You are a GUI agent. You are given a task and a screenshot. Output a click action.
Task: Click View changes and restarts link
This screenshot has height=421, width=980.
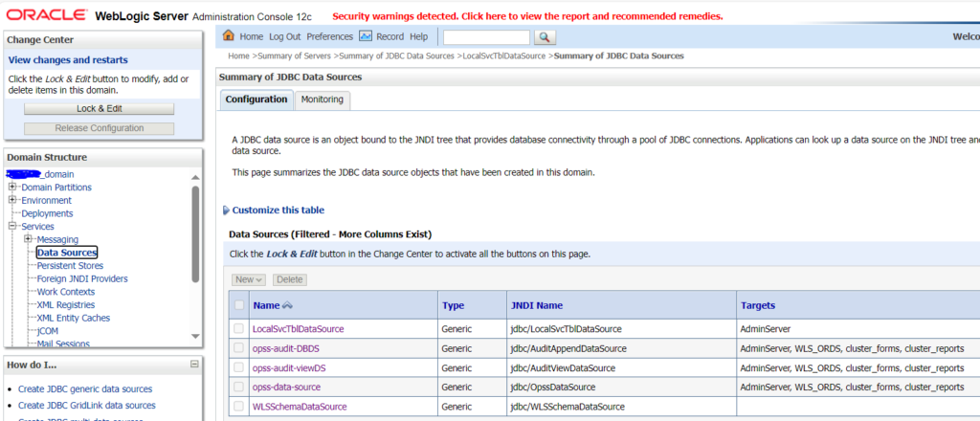click(68, 60)
